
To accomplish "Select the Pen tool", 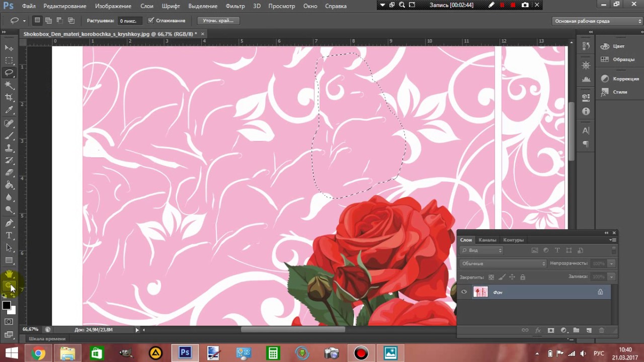I will [x=9, y=223].
